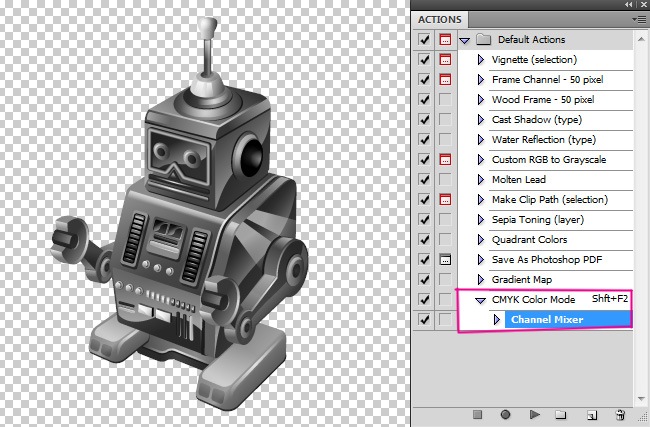Select the Actions panel tab

[x=440, y=19]
